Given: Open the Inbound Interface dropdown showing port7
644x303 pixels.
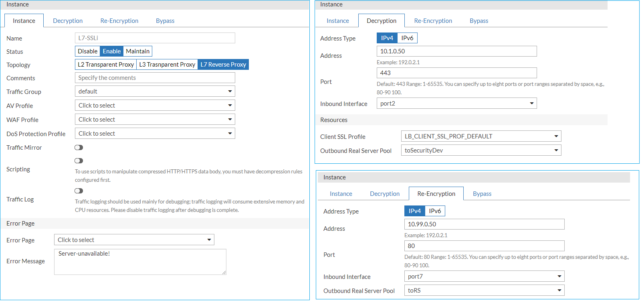Looking at the screenshot, I should tap(484, 277).
